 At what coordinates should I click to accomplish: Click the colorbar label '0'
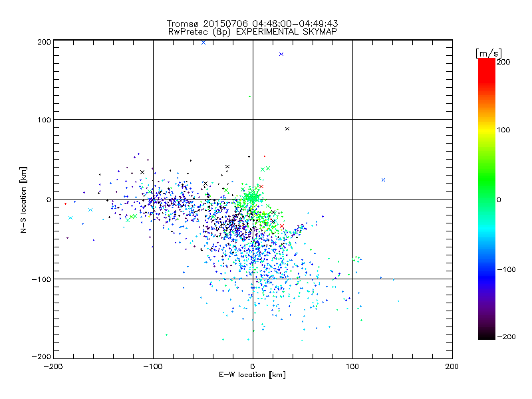pos(499,200)
